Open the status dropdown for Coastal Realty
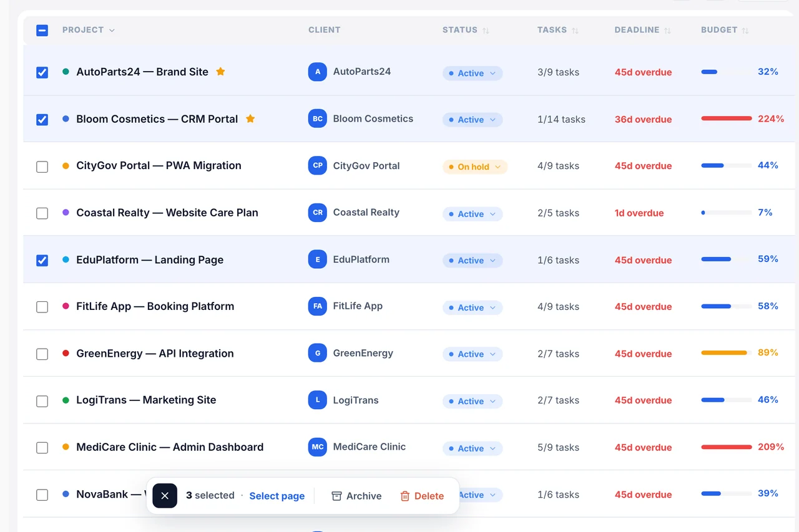 tap(473, 213)
